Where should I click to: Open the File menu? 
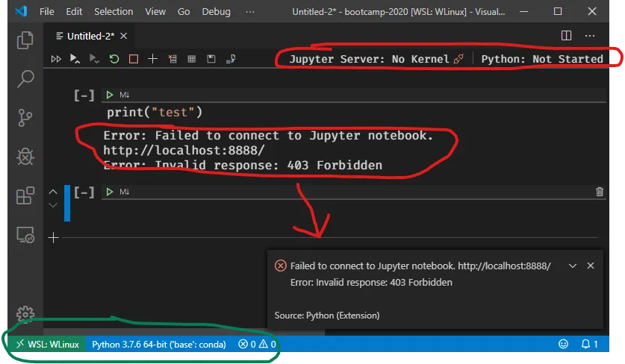click(46, 11)
